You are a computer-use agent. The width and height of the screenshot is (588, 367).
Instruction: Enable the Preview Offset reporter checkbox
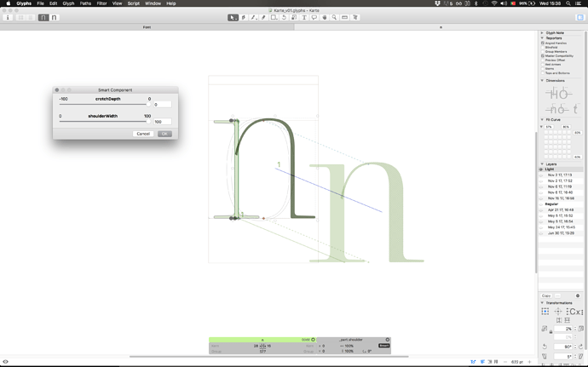pos(543,60)
